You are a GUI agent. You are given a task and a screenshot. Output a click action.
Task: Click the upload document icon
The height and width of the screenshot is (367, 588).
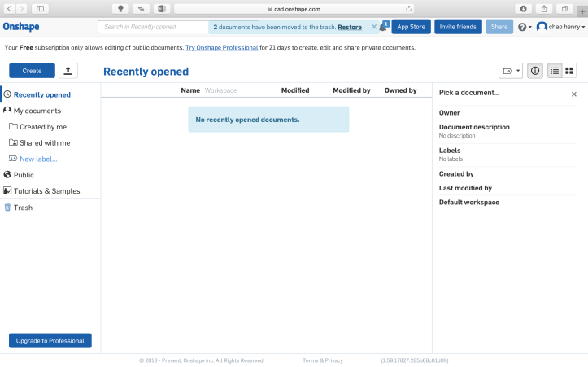pos(68,71)
